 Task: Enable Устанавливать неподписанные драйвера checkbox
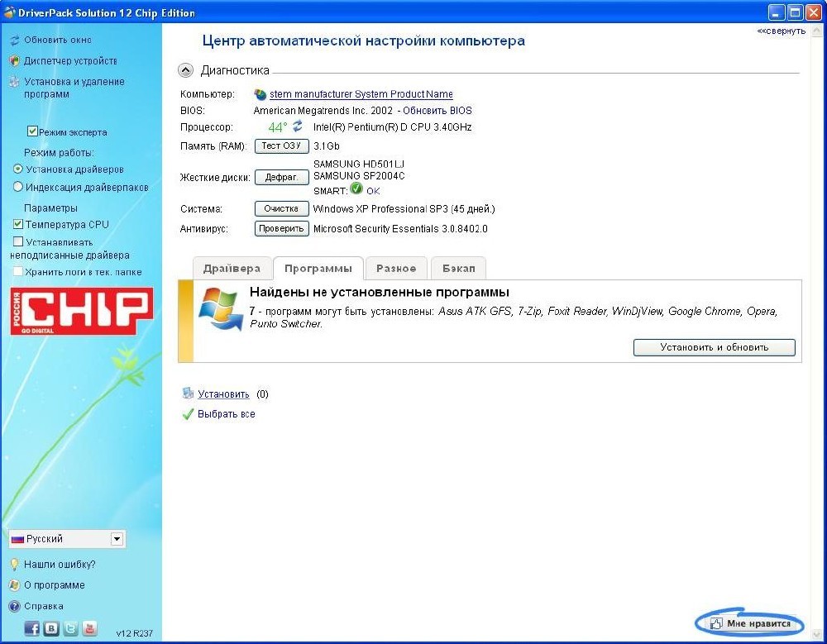[18, 241]
